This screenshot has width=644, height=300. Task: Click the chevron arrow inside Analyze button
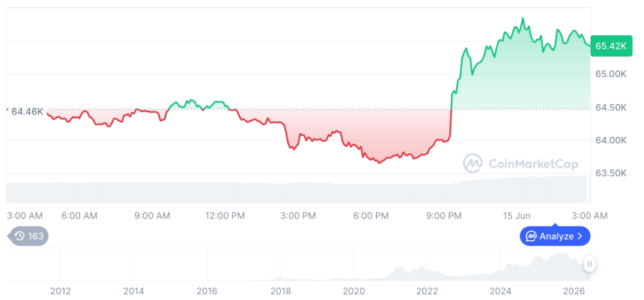(x=580, y=236)
